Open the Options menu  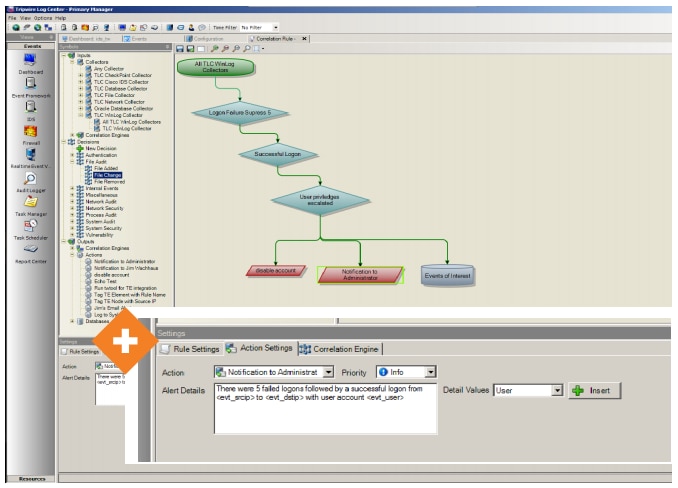[43, 18]
